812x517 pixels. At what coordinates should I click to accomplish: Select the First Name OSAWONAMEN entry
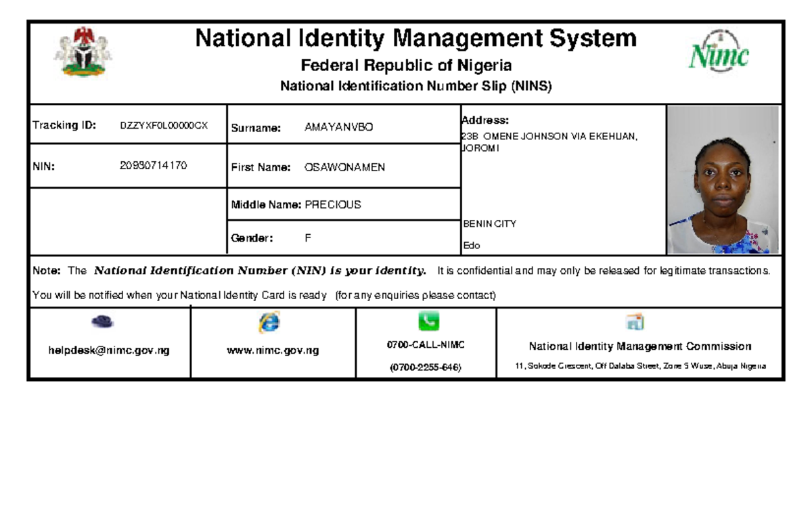(346, 167)
